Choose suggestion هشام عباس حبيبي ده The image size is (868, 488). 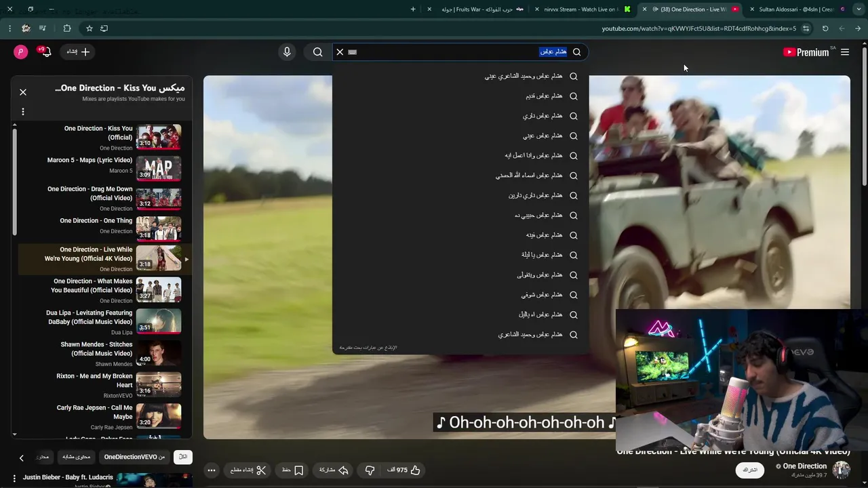point(460,216)
